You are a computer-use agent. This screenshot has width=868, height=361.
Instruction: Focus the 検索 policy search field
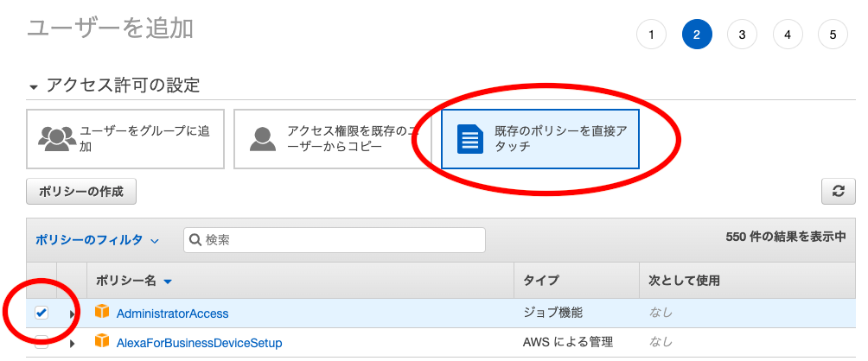335,240
